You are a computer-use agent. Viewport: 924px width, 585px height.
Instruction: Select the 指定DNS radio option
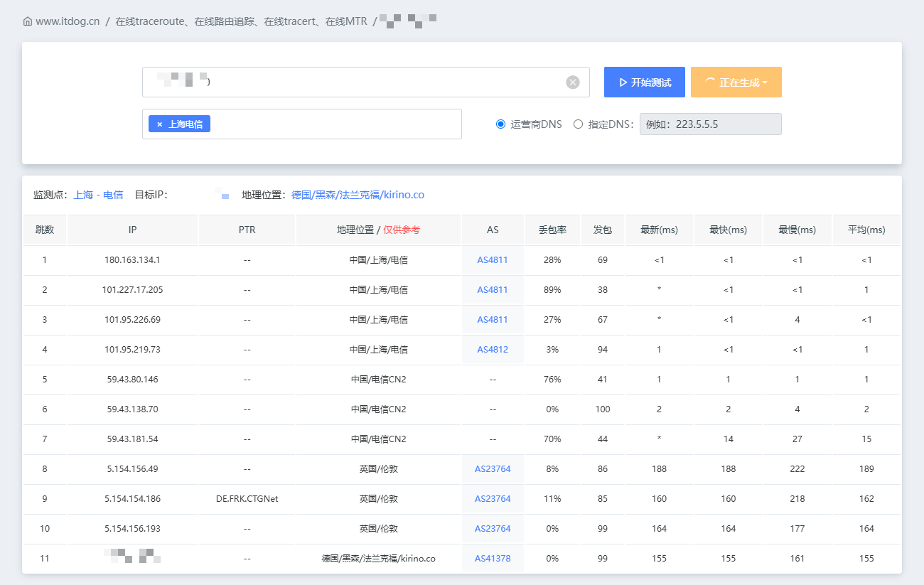[578, 124]
